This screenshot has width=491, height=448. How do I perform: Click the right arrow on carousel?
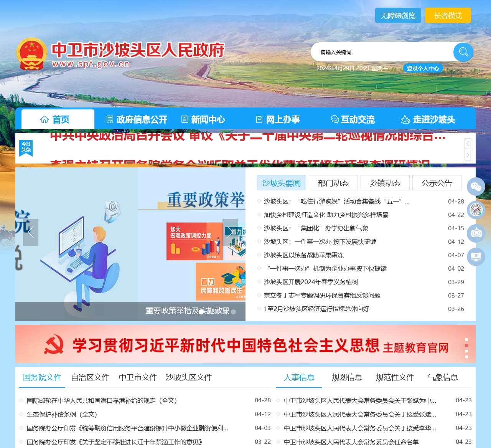230,232
